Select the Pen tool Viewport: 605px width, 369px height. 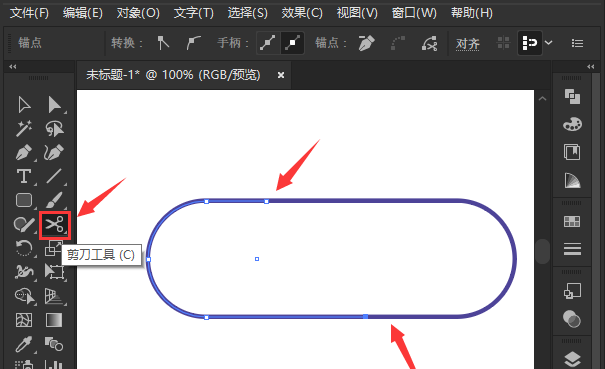(x=24, y=152)
